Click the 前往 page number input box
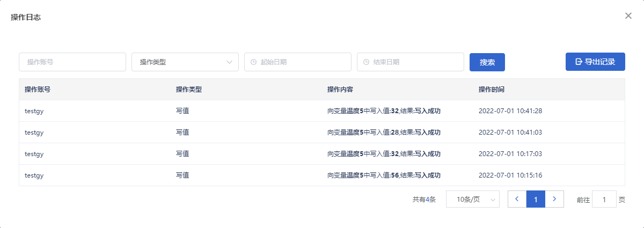Screen dimensions: 644x228 [x=604, y=199]
